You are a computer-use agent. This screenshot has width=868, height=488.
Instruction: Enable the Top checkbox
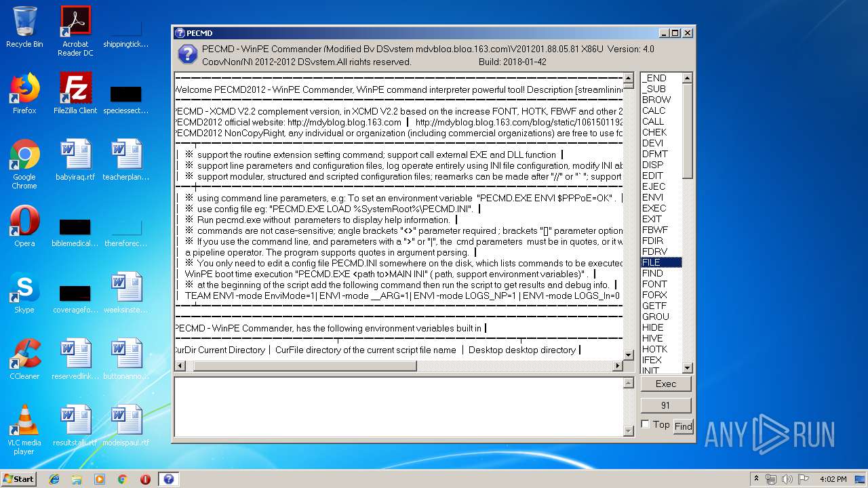646,424
